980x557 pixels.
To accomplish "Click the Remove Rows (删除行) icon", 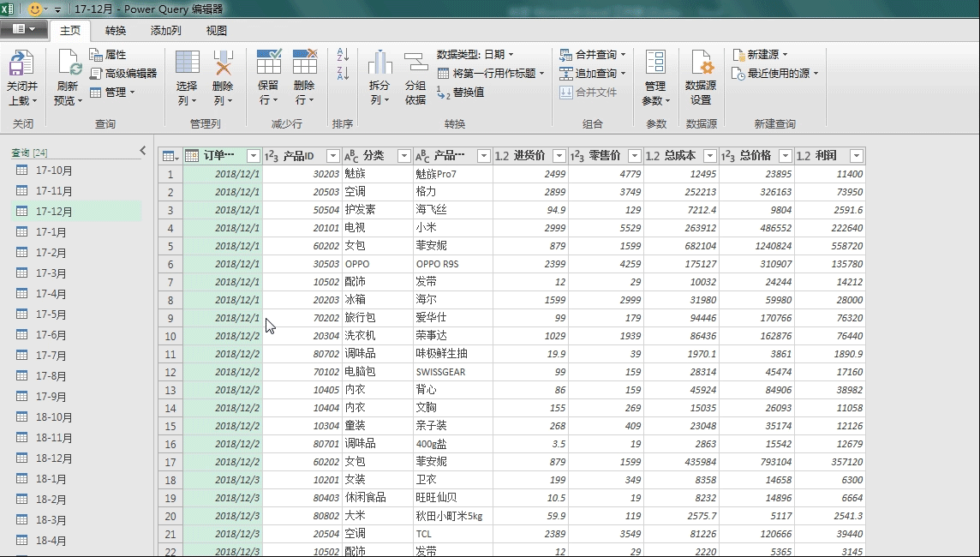I will tap(304, 62).
